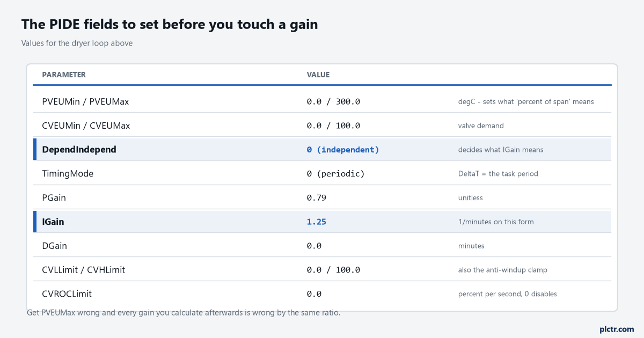This screenshot has width=644, height=338.
Task: Click the 'percent per second, 0 disables' note
Action: click(x=507, y=294)
